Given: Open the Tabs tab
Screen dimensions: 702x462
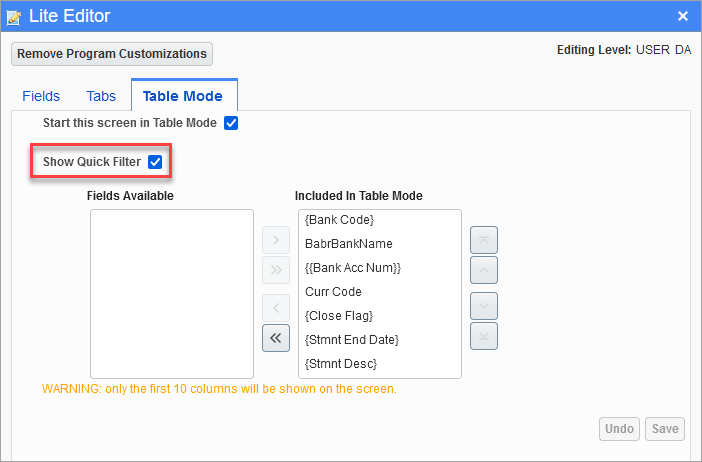Looking at the screenshot, I should coord(101,96).
